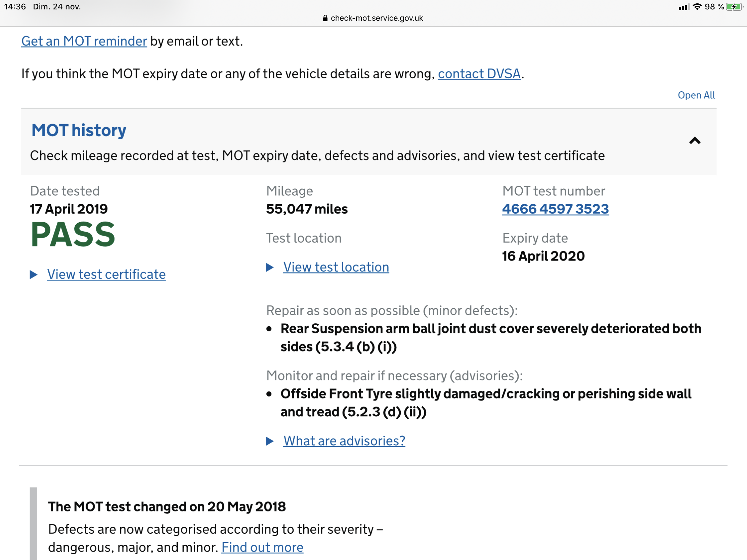Image resolution: width=747 pixels, height=560 pixels.
Task: Collapse MOT history with the chevron icon
Action: tap(694, 141)
